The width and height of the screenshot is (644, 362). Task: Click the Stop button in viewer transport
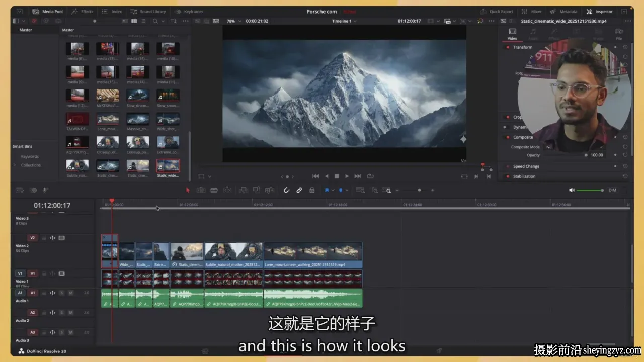click(x=337, y=176)
